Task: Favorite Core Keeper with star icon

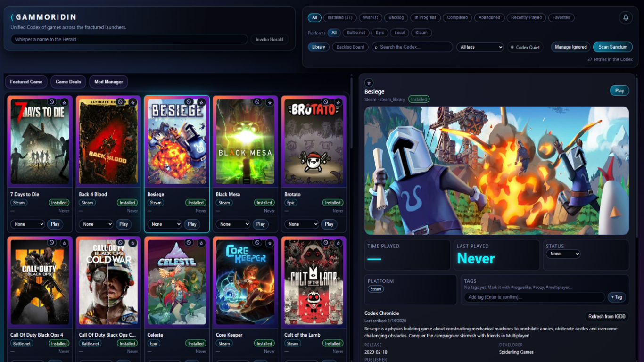Action: (270, 243)
